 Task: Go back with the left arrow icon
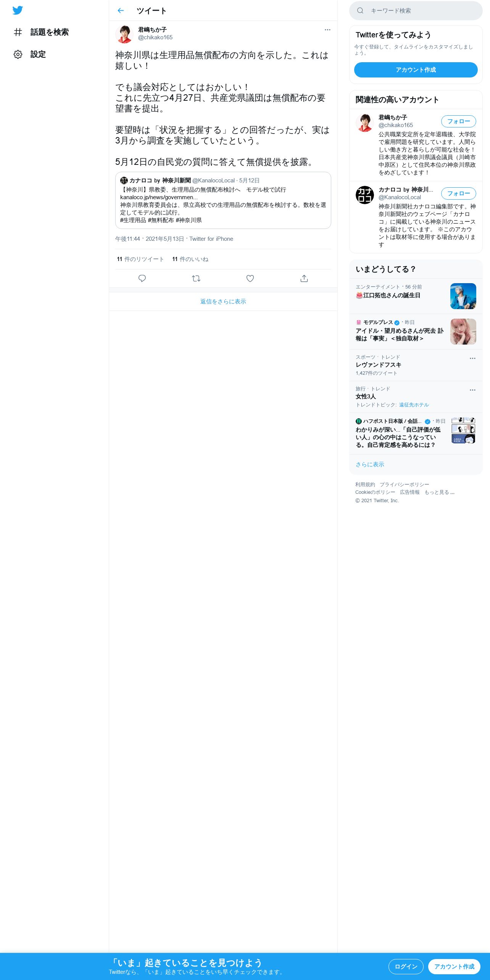pyautogui.click(x=121, y=11)
